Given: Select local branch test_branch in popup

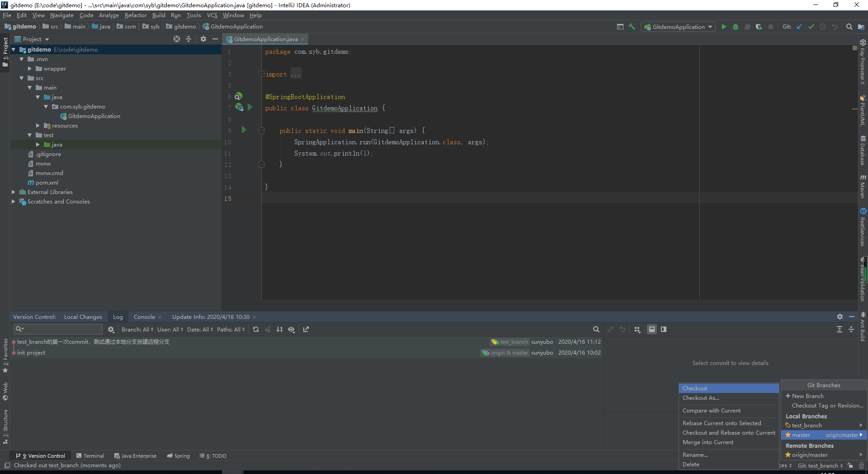Looking at the screenshot, I should [x=824, y=425].
